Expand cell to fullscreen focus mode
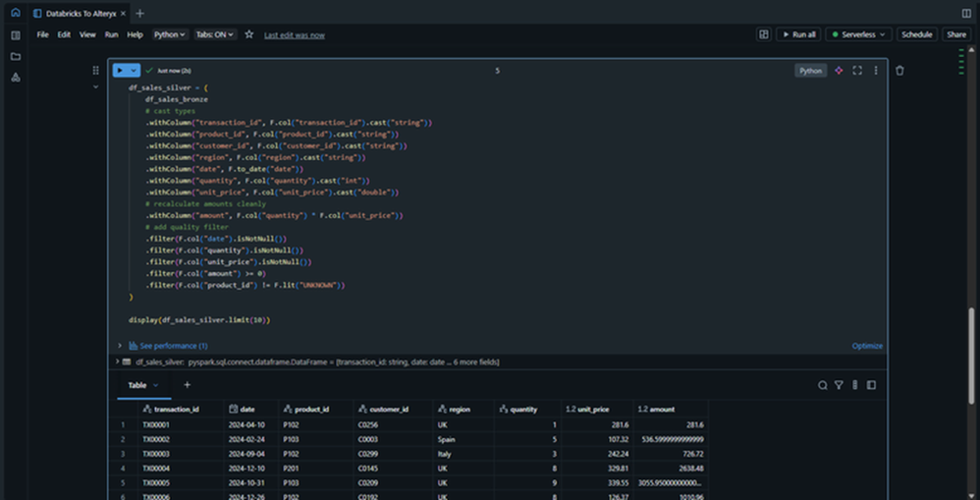This screenshot has height=500, width=980. pyautogui.click(x=857, y=71)
